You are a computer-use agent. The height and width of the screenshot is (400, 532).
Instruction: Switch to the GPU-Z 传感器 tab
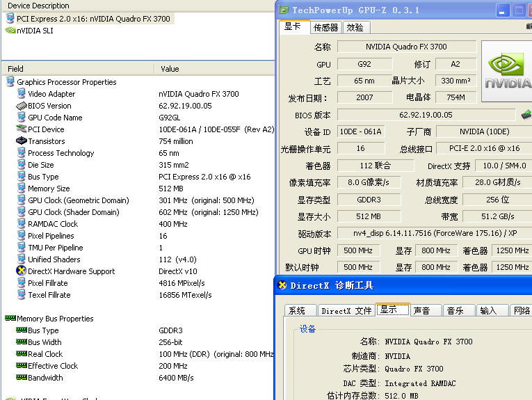[325, 28]
